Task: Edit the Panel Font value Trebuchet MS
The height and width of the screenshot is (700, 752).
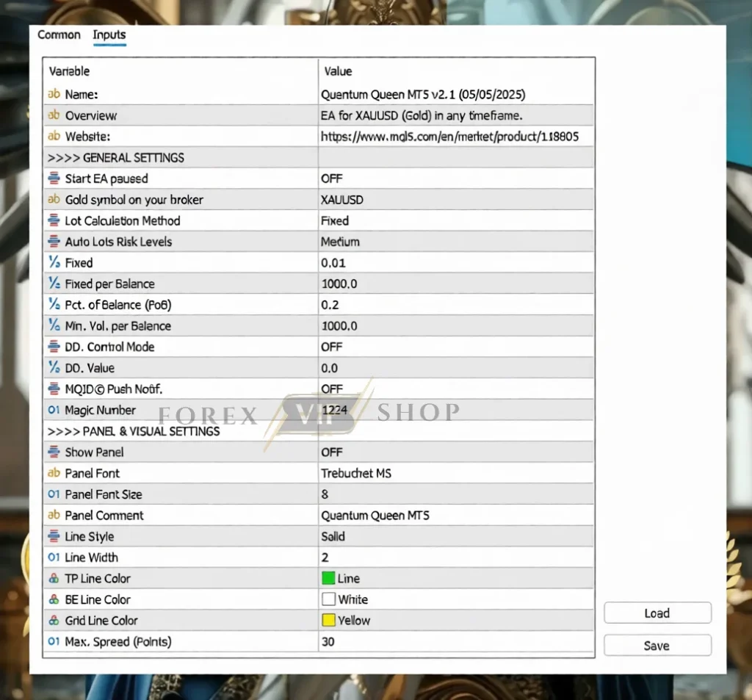Action: [x=456, y=473]
